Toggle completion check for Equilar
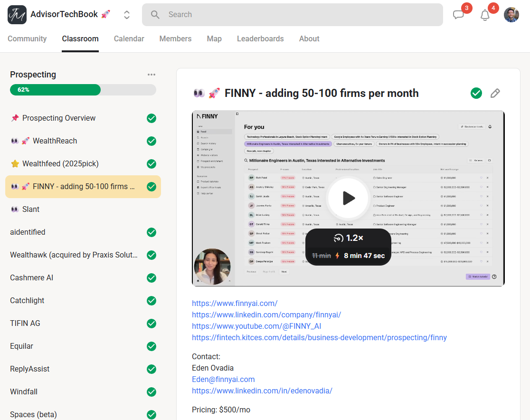Image resolution: width=530 pixels, height=420 pixels. [x=151, y=346]
